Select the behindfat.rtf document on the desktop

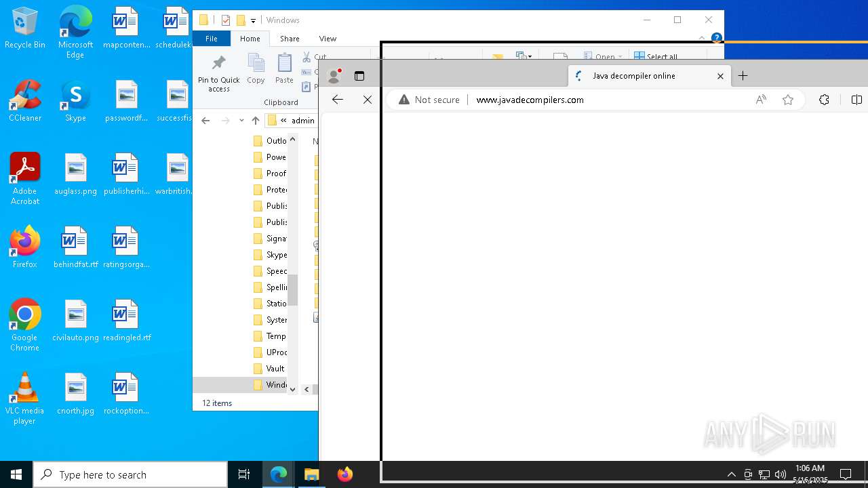click(75, 248)
